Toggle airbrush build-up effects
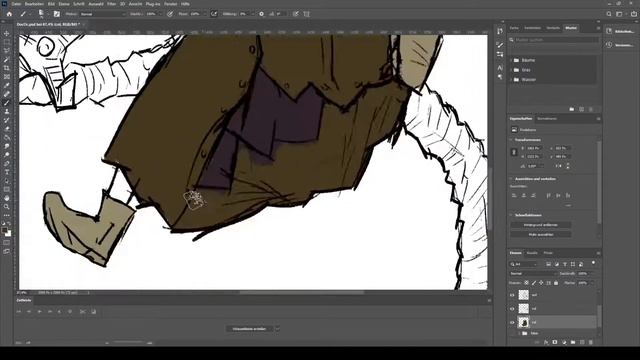Screen dimensions: 640x360 pos(214,14)
